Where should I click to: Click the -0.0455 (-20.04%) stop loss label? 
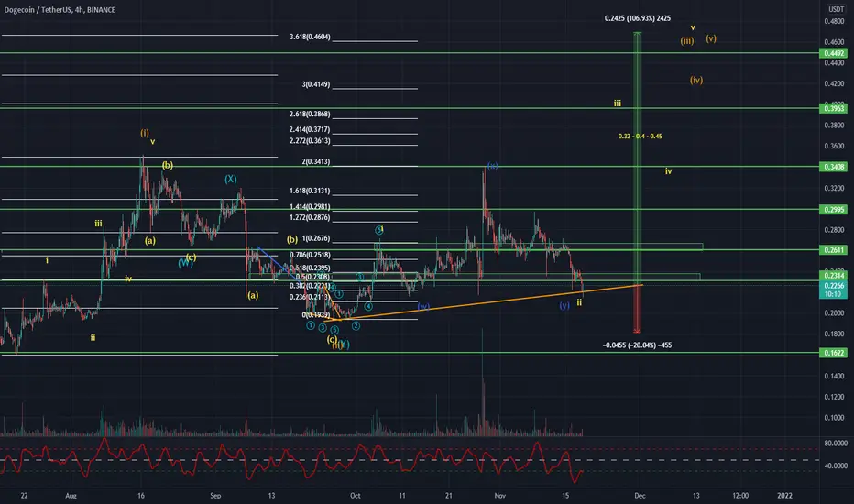click(x=637, y=345)
